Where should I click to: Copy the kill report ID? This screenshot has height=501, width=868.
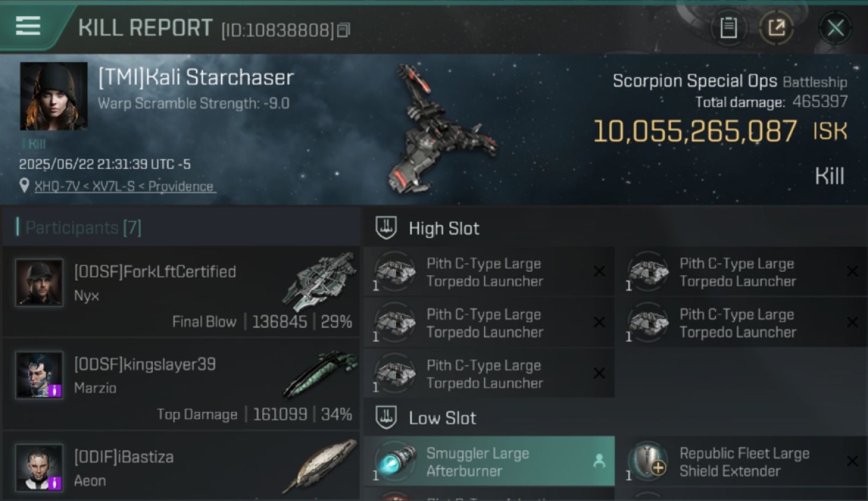pos(343,30)
